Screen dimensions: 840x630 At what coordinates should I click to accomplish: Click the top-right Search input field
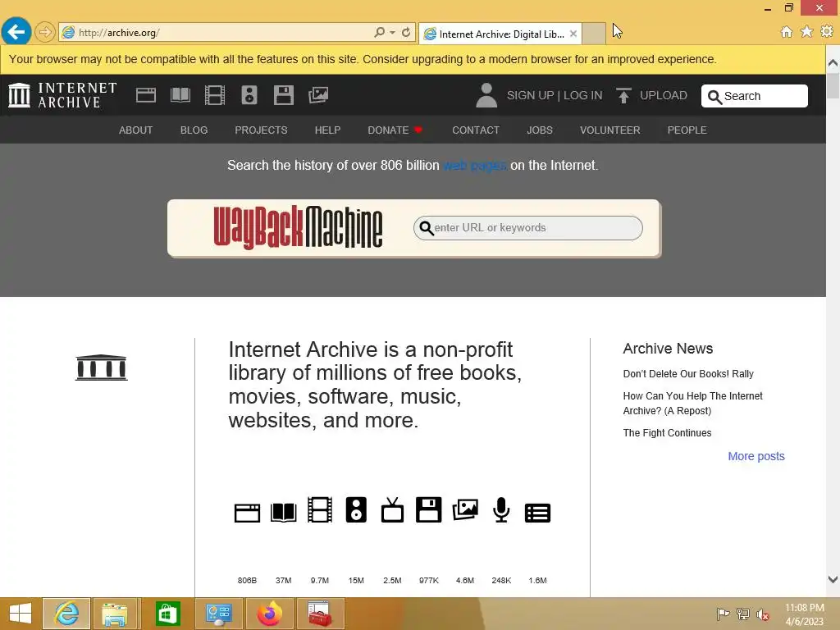click(x=755, y=96)
